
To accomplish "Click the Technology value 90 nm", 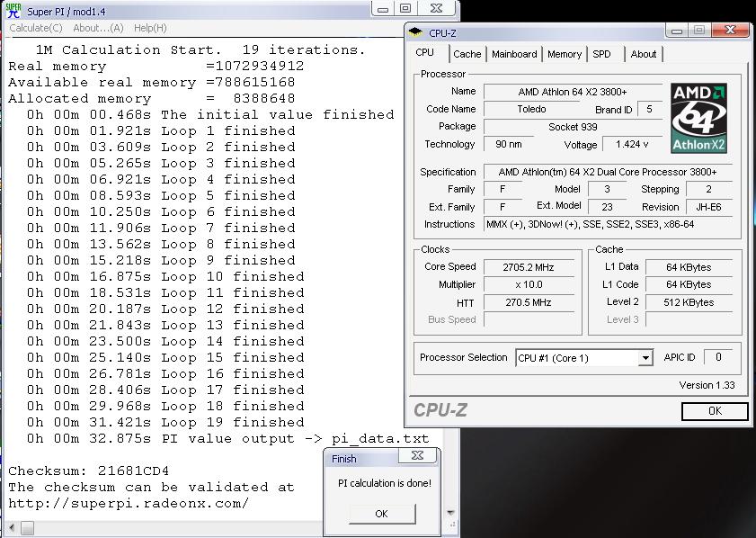I will [508, 144].
